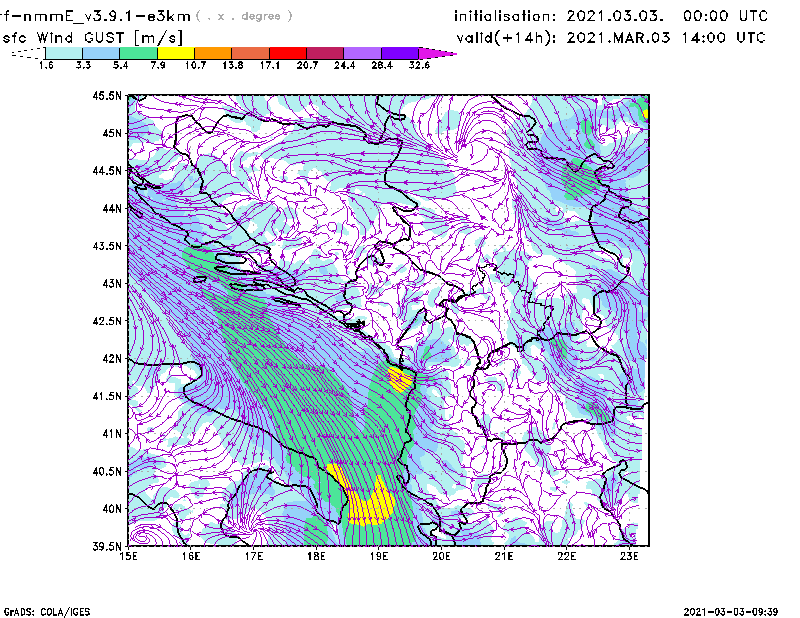Image resolution: width=800 pixels, height=618 pixels.
Task: Click the 19E longitude label
Action: 379,556
